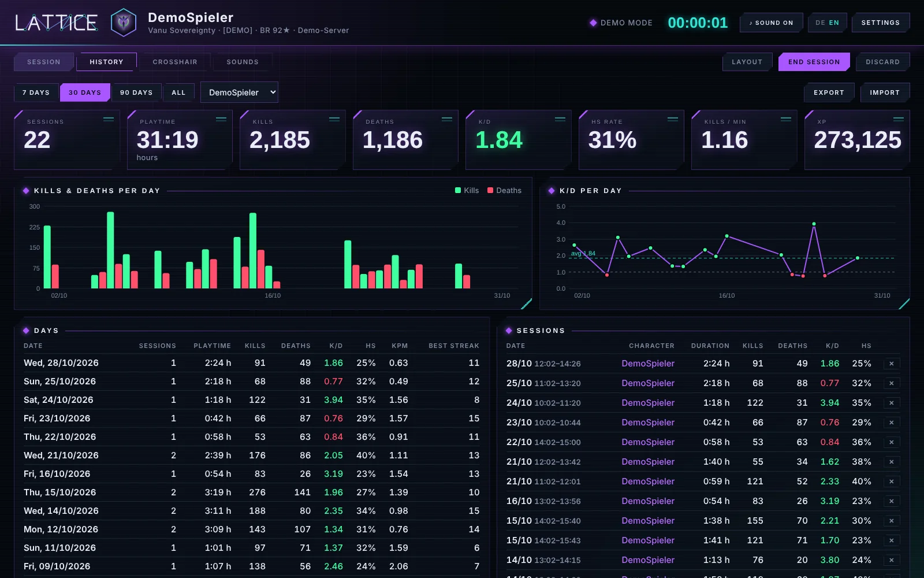
Task: Select the 7 Days range
Action: tap(36, 92)
